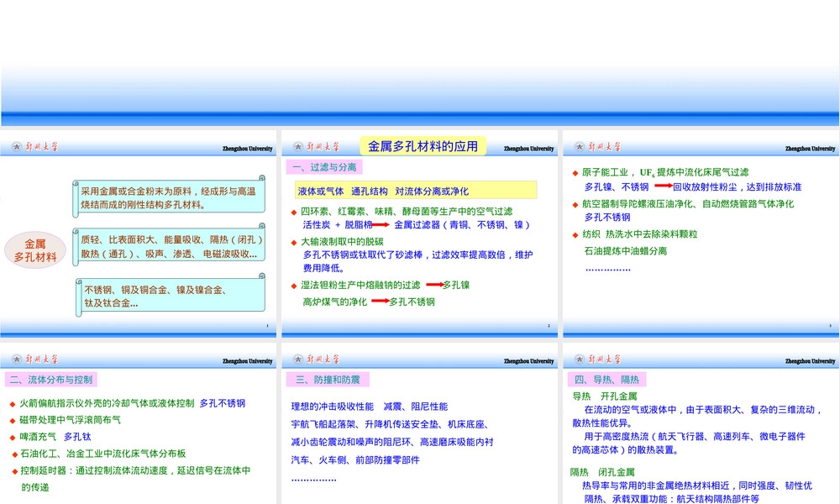Click the line 高炉煤气的净化 多孔不锈钢
The height and width of the screenshot is (504, 840).
(369, 302)
